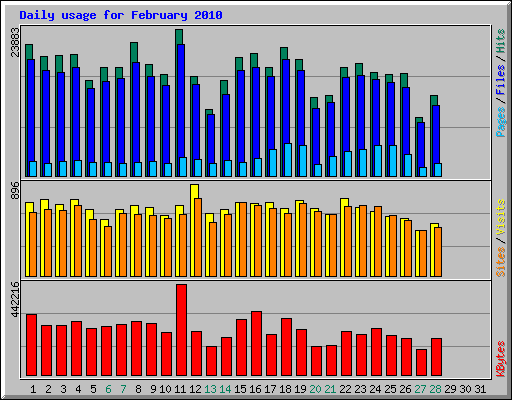The width and height of the screenshot is (512, 400).
Task: Click green weekend day label 14
Action: click(225, 389)
